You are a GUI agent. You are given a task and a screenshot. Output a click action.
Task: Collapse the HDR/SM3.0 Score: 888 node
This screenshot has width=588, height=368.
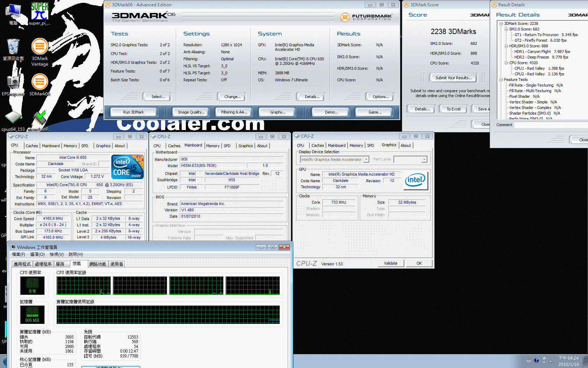(x=506, y=46)
